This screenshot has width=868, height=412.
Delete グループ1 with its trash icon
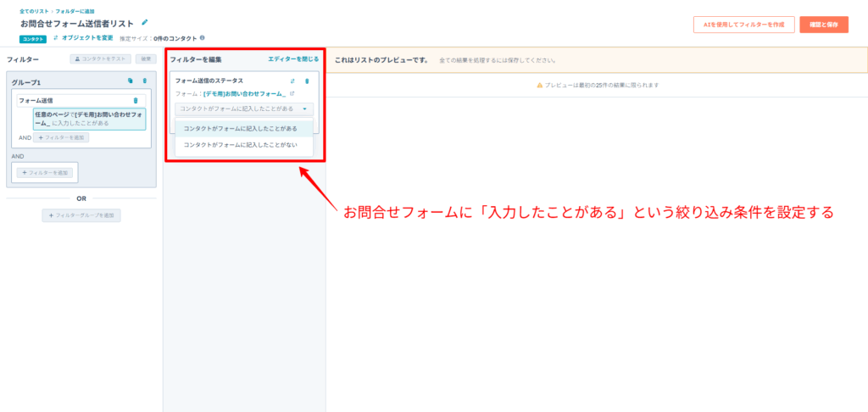(144, 81)
